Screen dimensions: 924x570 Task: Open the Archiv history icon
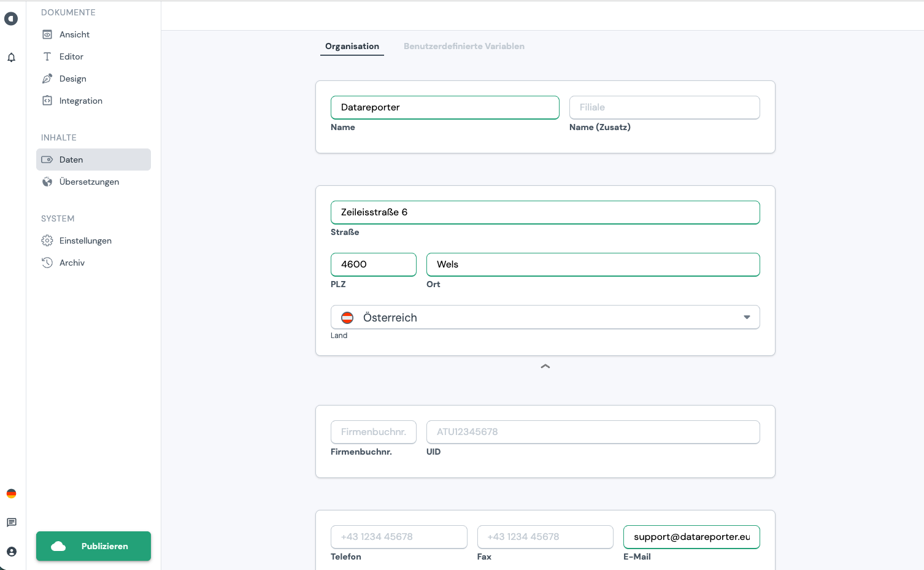47,263
